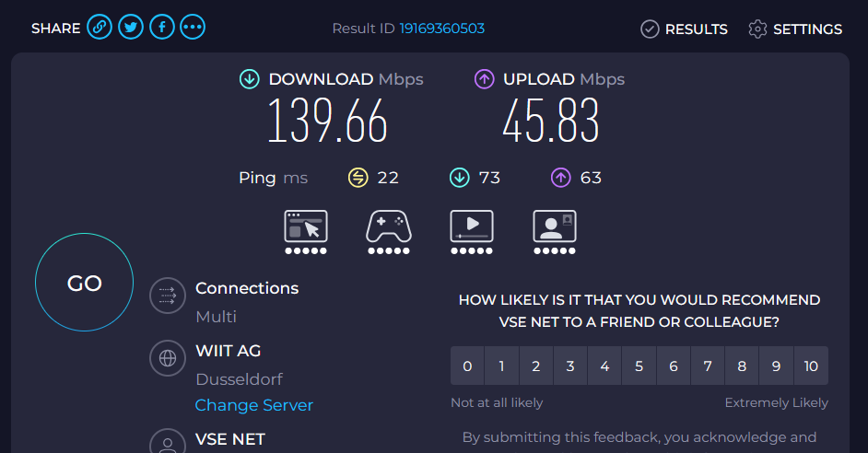Select rating 5 on the recommendation scale
The height and width of the screenshot is (453, 868).
(639, 366)
